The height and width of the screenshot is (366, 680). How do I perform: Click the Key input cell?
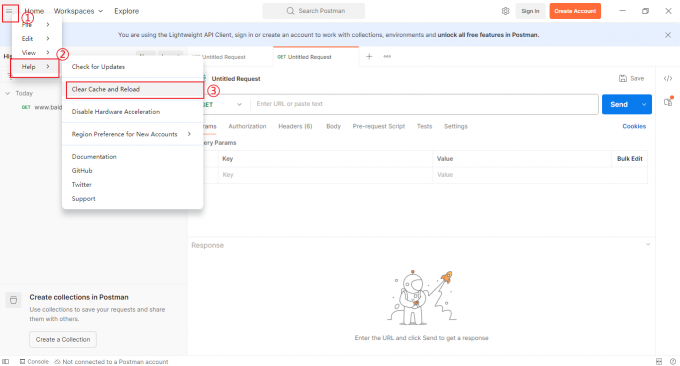pos(325,175)
